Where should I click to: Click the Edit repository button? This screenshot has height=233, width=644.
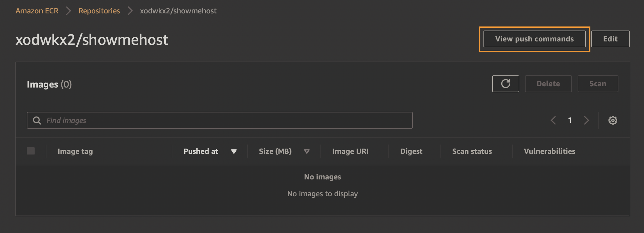pos(610,39)
